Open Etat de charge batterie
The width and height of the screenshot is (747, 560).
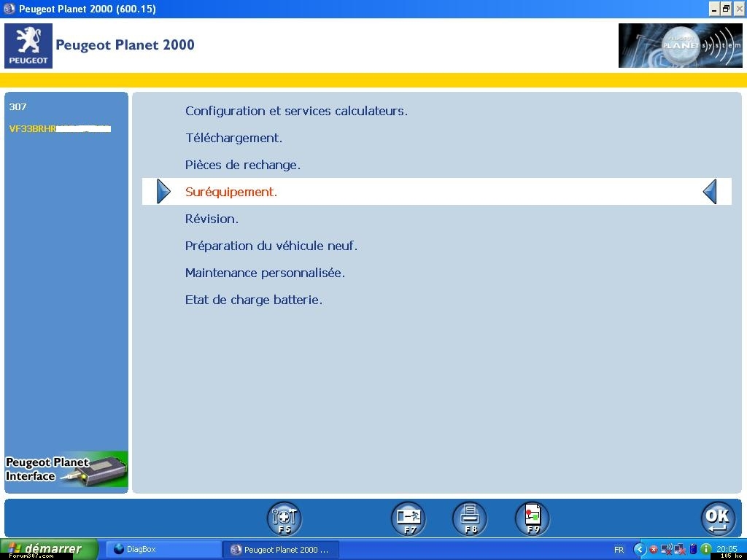pyautogui.click(x=254, y=300)
